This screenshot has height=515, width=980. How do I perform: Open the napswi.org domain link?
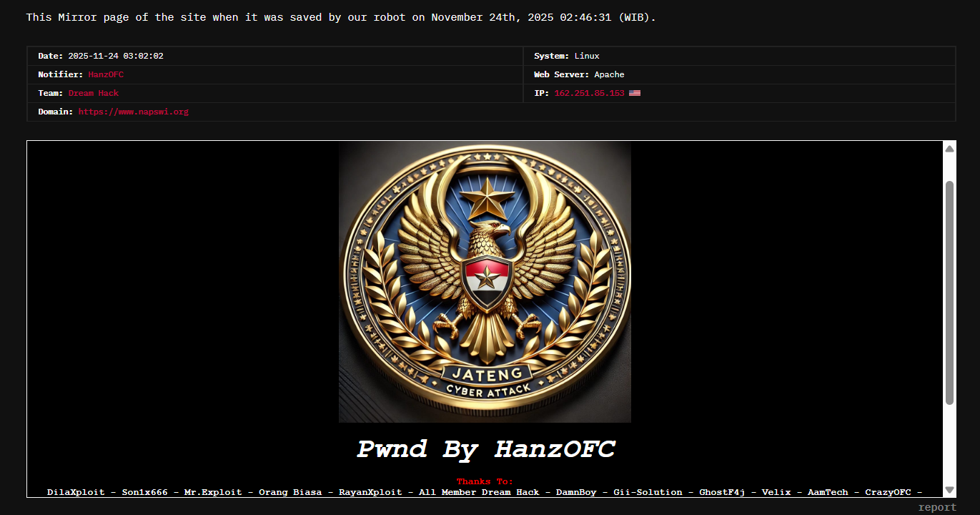pyautogui.click(x=134, y=112)
